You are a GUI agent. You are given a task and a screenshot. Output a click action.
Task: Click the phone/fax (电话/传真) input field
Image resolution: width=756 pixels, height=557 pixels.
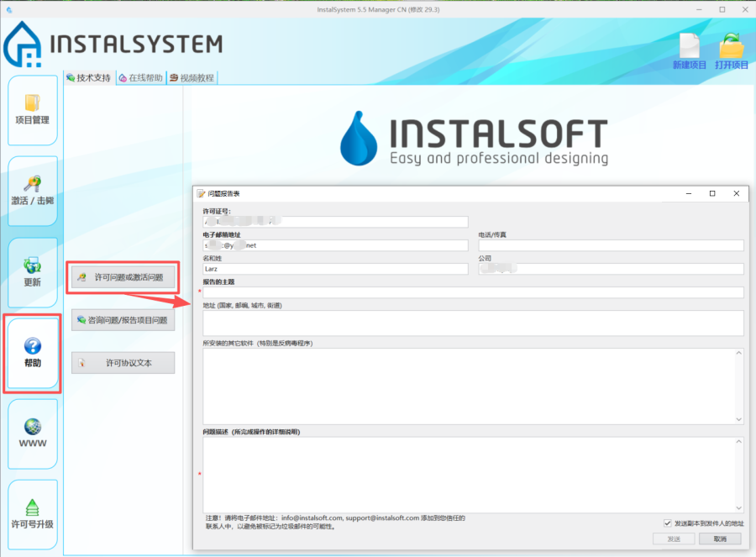[611, 245]
